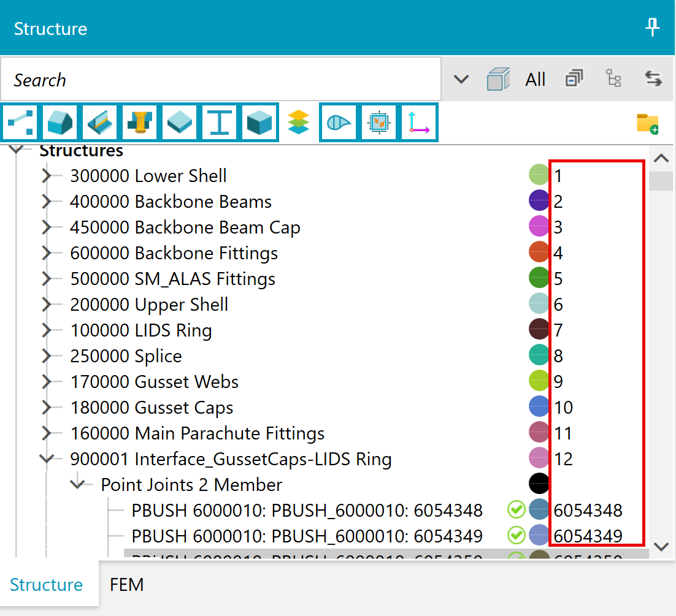This screenshot has height=616, width=676.
Task: Click the 3D box icon beside All
Action: [x=498, y=79]
